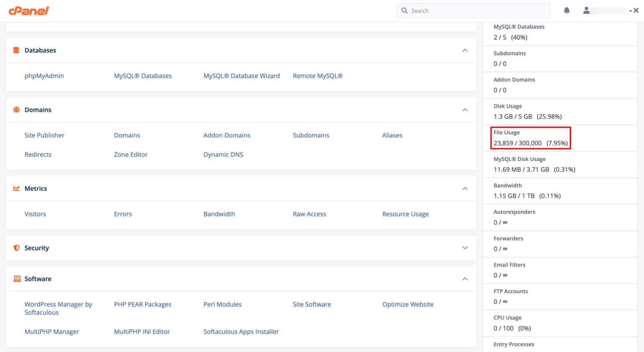This screenshot has width=644, height=352.
Task: Collapse the Software section
Action: (x=465, y=279)
